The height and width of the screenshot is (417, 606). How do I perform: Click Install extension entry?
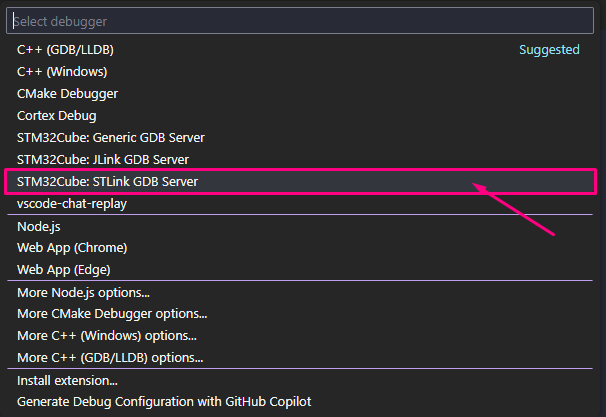coord(67,380)
